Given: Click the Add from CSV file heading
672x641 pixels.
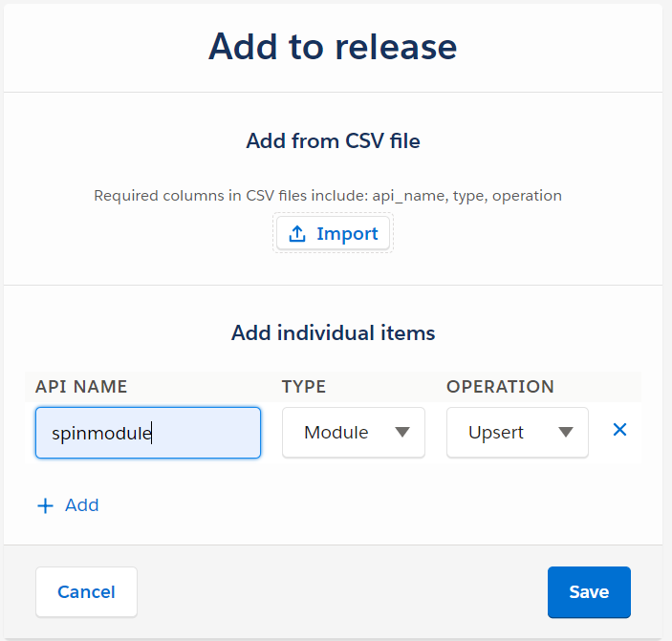Looking at the screenshot, I should click(x=333, y=141).
